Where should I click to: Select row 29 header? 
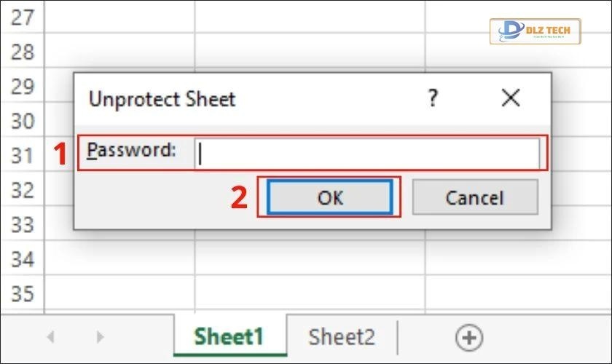[x=23, y=87]
